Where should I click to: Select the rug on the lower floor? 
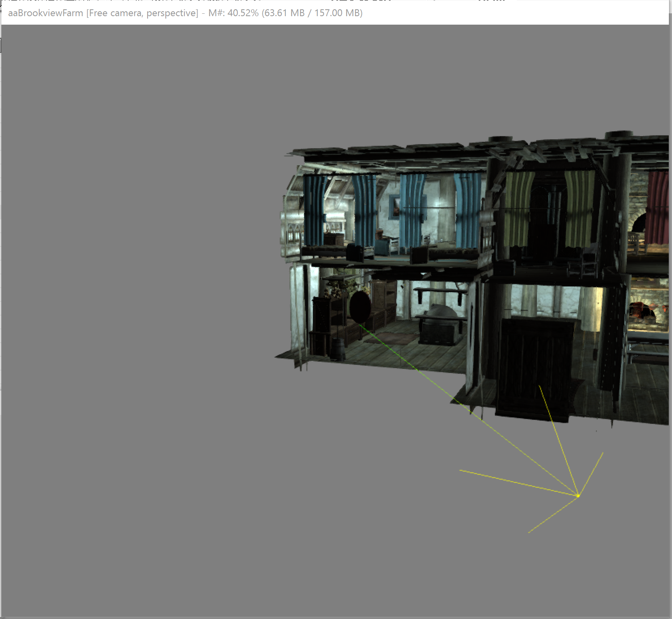click(x=391, y=338)
